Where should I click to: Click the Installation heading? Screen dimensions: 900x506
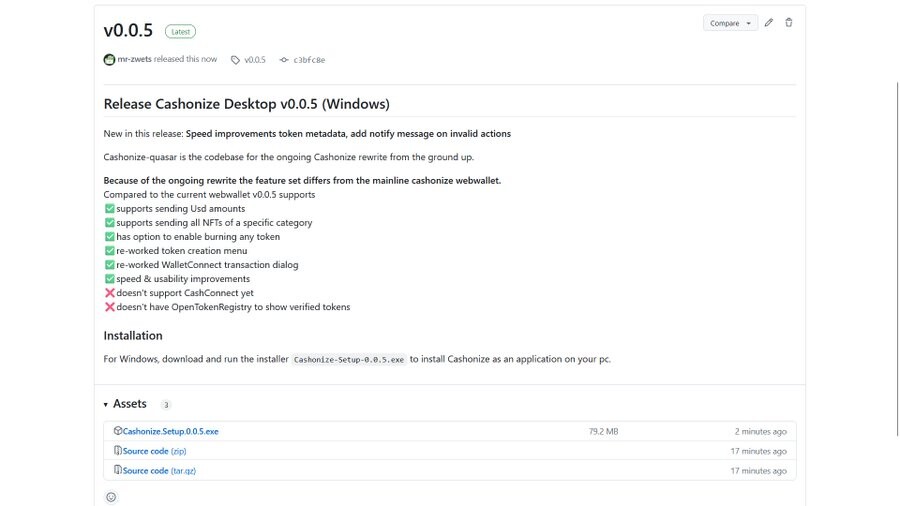click(133, 336)
